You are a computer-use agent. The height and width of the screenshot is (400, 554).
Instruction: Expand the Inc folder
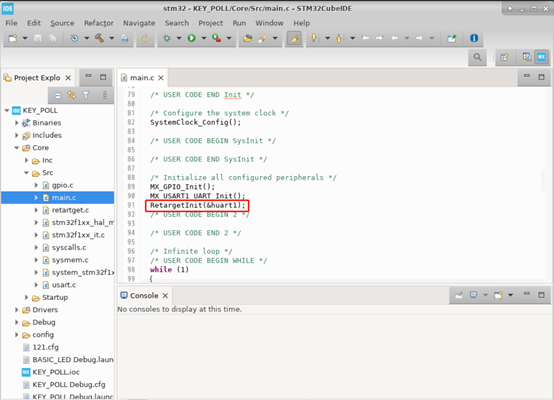[26, 160]
